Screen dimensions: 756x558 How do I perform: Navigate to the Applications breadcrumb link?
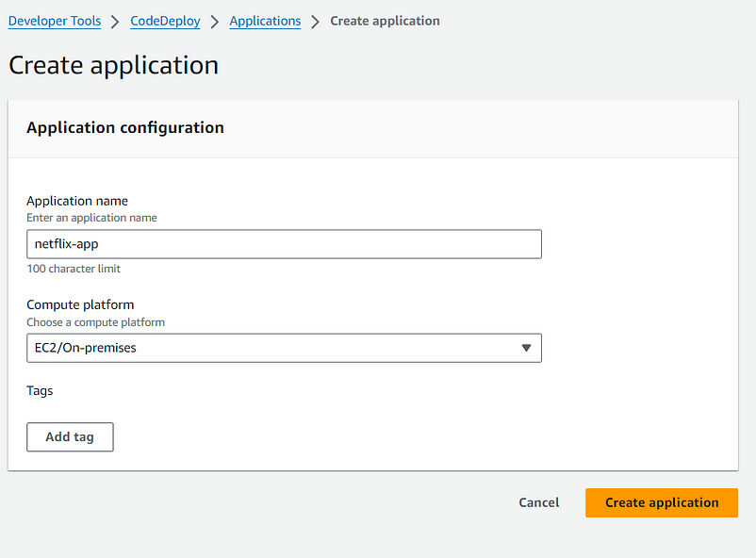265,22
